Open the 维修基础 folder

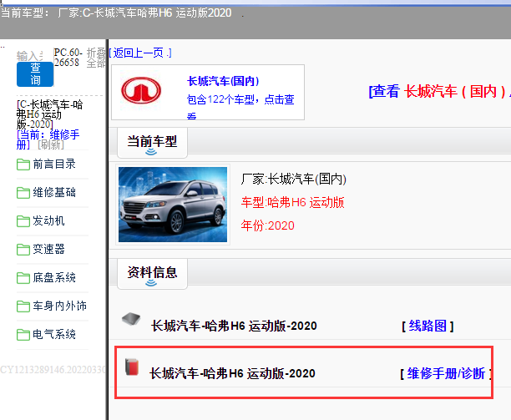pos(54,192)
